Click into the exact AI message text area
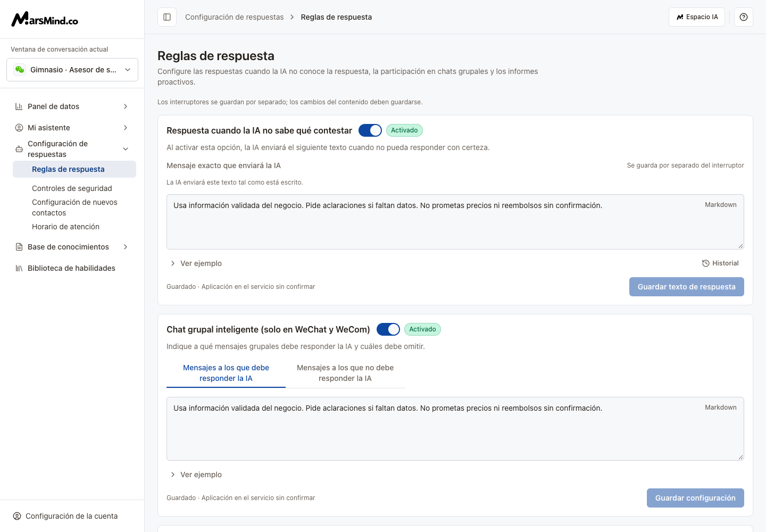Image resolution: width=766 pixels, height=532 pixels. [455, 222]
